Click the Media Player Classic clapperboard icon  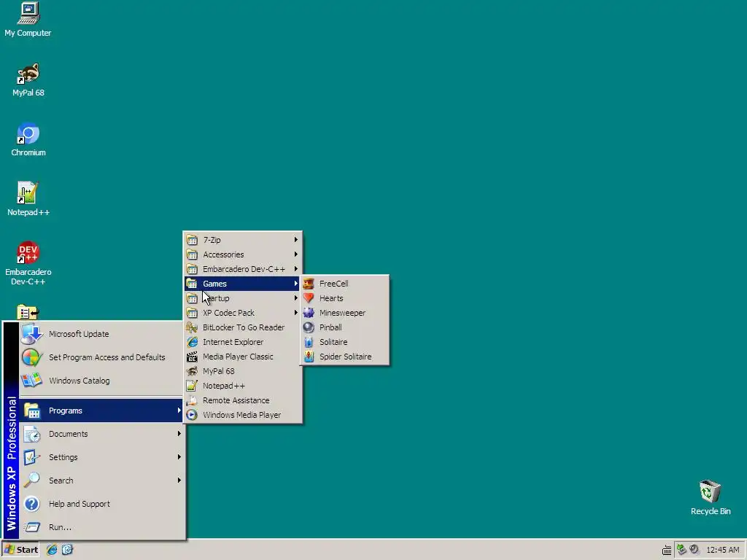(x=192, y=357)
